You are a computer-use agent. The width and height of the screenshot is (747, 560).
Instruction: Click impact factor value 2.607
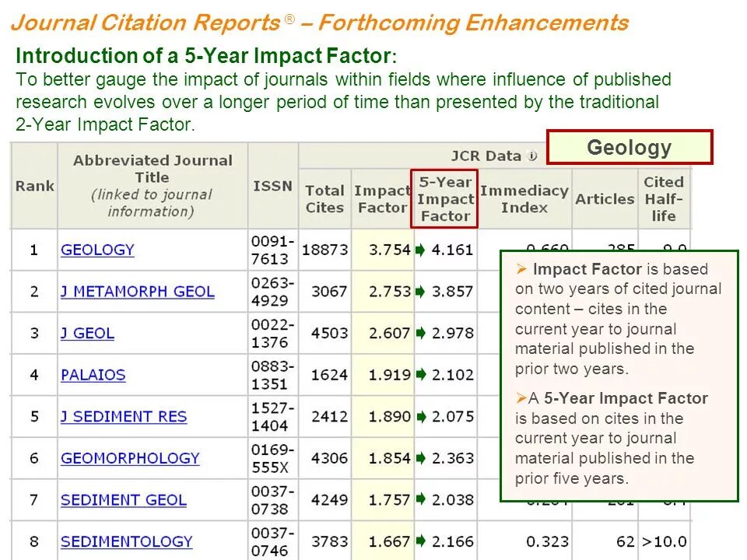pos(390,333)
